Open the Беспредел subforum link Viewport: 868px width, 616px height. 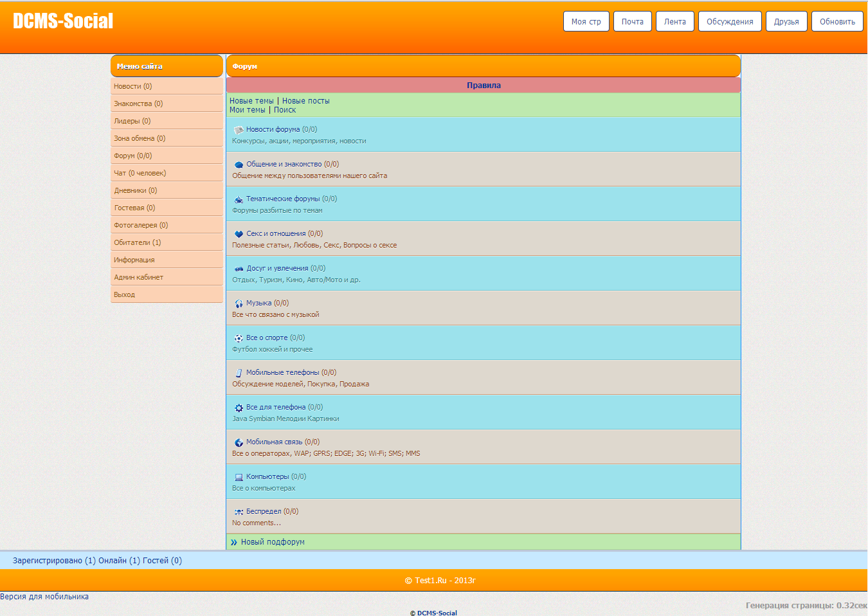pos(264,511)
